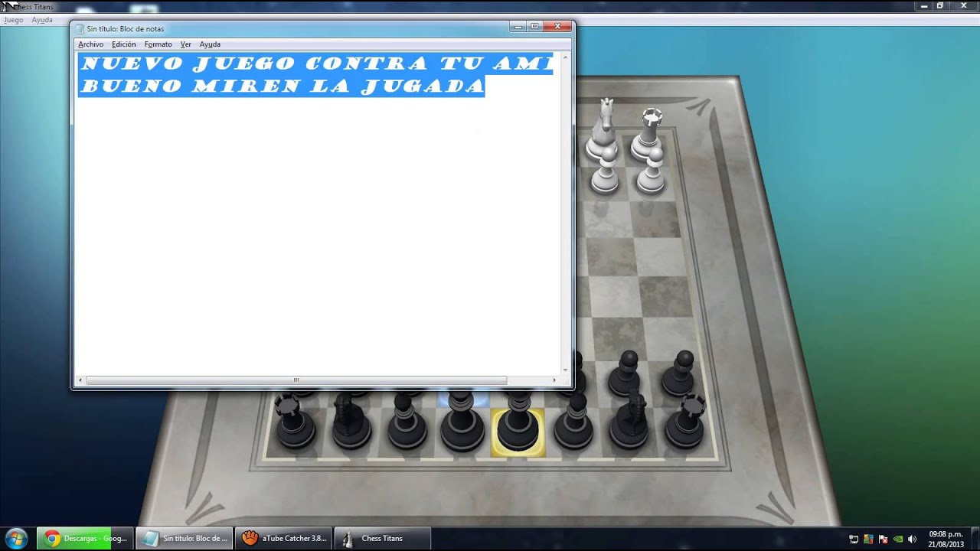Open the volume speaker icon
980x551 pixels.
point(912,539)
